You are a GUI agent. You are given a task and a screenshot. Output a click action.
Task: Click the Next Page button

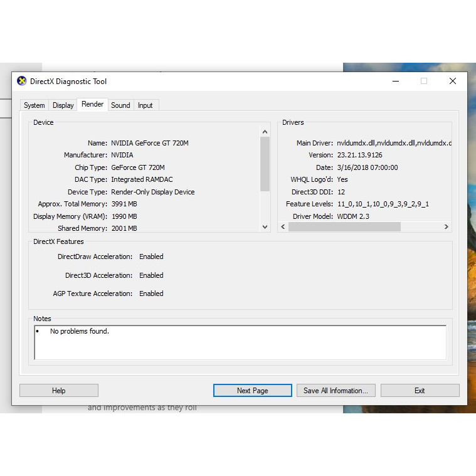253,390
